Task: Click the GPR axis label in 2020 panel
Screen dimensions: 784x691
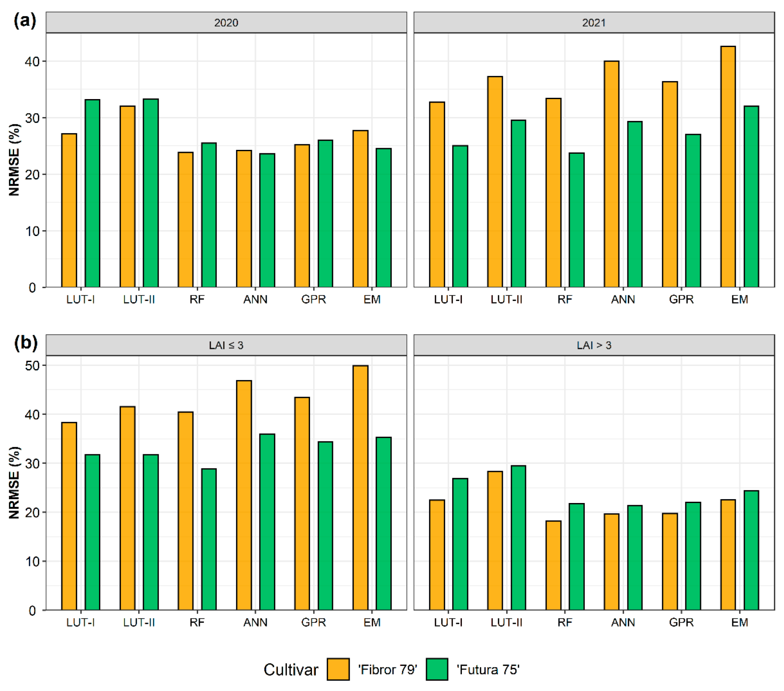Action: (x=313, y=300)
